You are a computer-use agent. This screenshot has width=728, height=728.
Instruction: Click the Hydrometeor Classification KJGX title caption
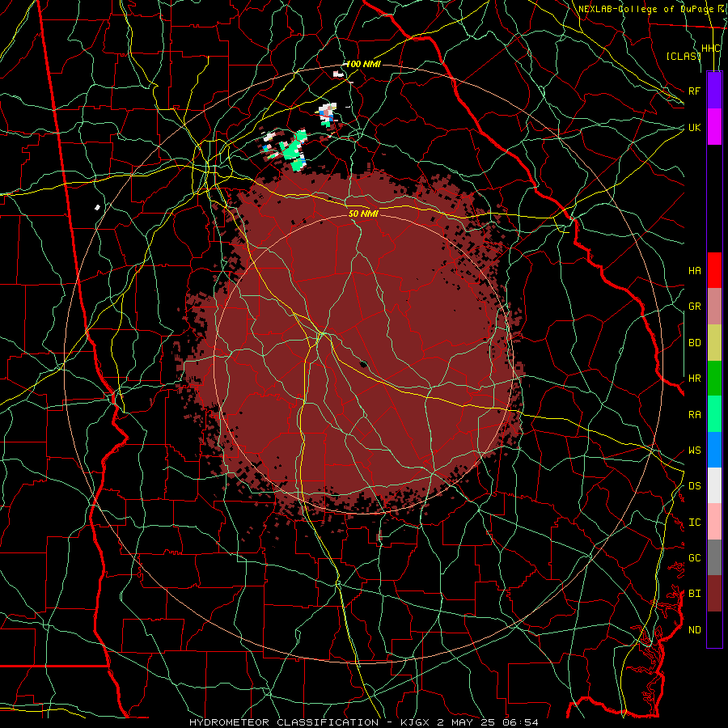tap(364, 722)
